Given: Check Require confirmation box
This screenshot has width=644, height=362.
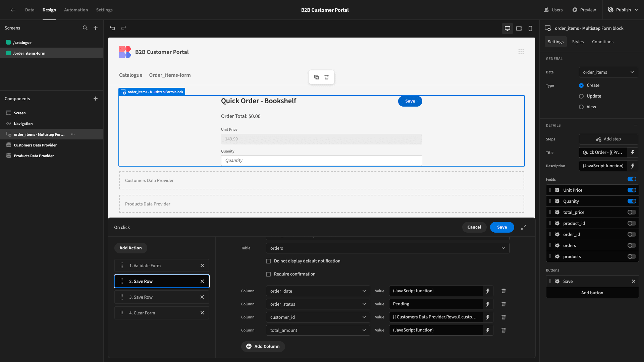Looking at the screenshot, I should pyautogui.click(x=268, y=274).
